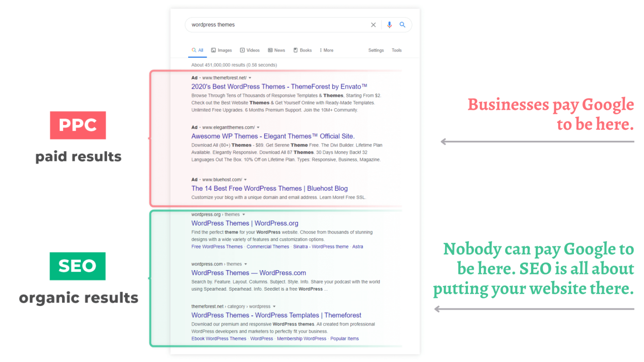Follow the 'Free WordPress Themes' sitelink
Viewport: 644px width, 362px height.
pos(217,247)
